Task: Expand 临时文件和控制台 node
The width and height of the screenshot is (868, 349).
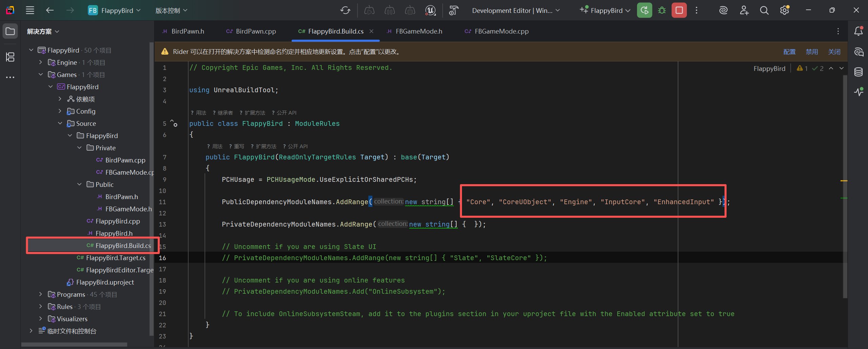Action: (31, 331)
